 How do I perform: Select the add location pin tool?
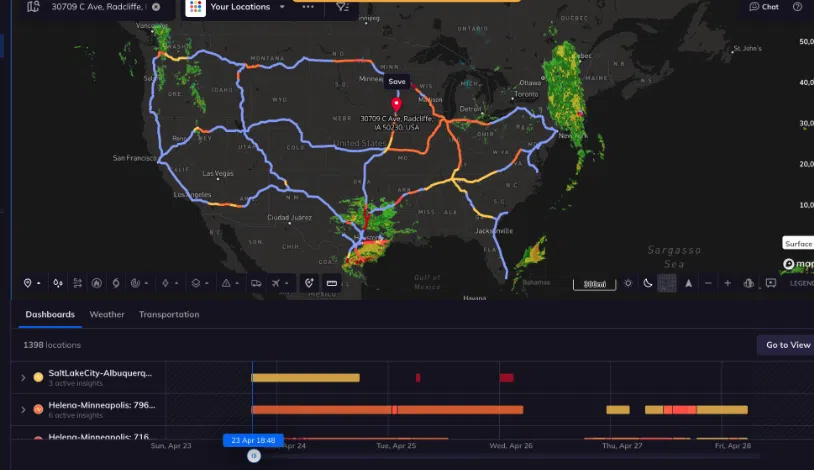309,283
